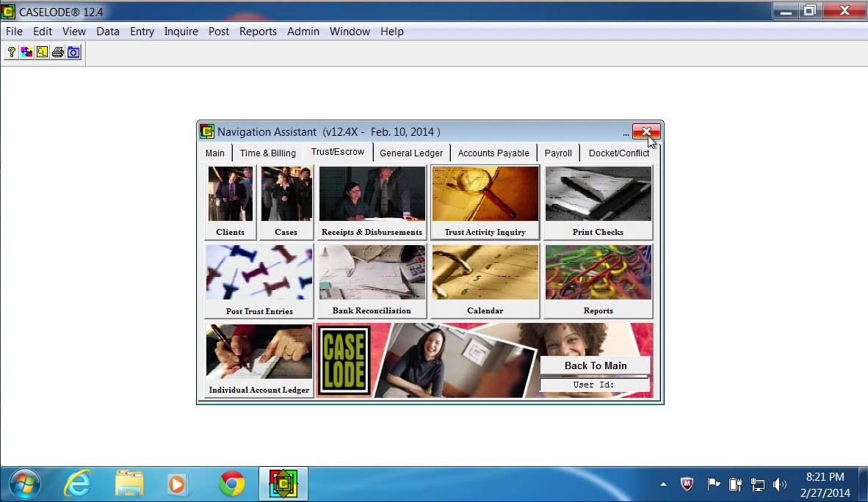Open the Cases tile
The height and width of the screenshot is (502, 868).
point(286,202)
